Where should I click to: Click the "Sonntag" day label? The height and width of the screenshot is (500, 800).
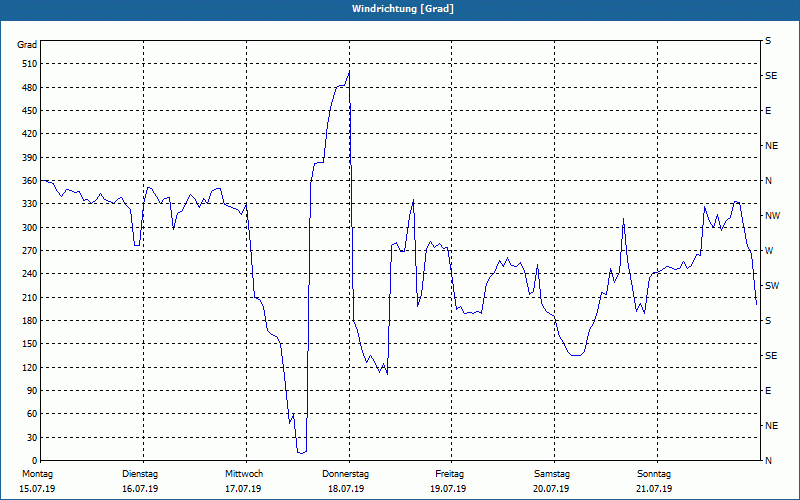[654, 474]
